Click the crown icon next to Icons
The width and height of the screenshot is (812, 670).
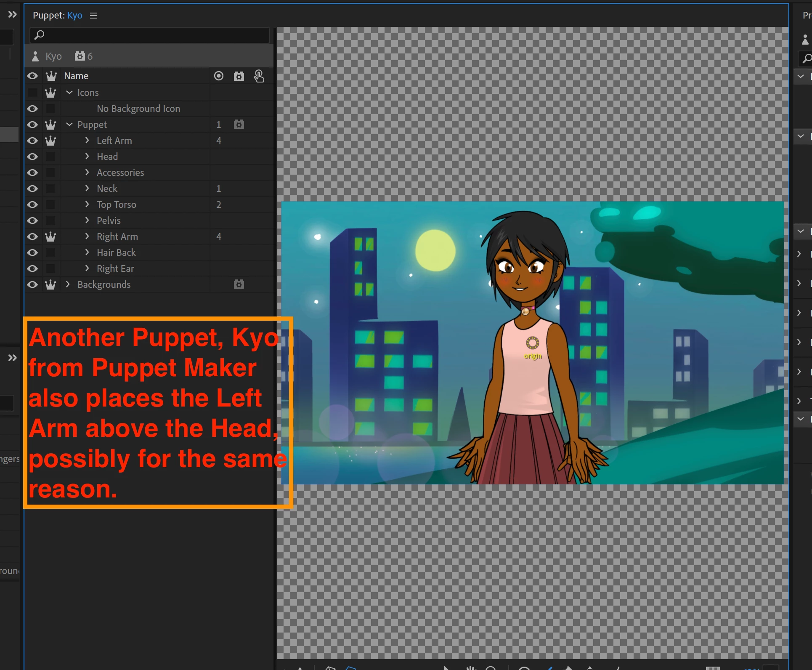point(50,93)
